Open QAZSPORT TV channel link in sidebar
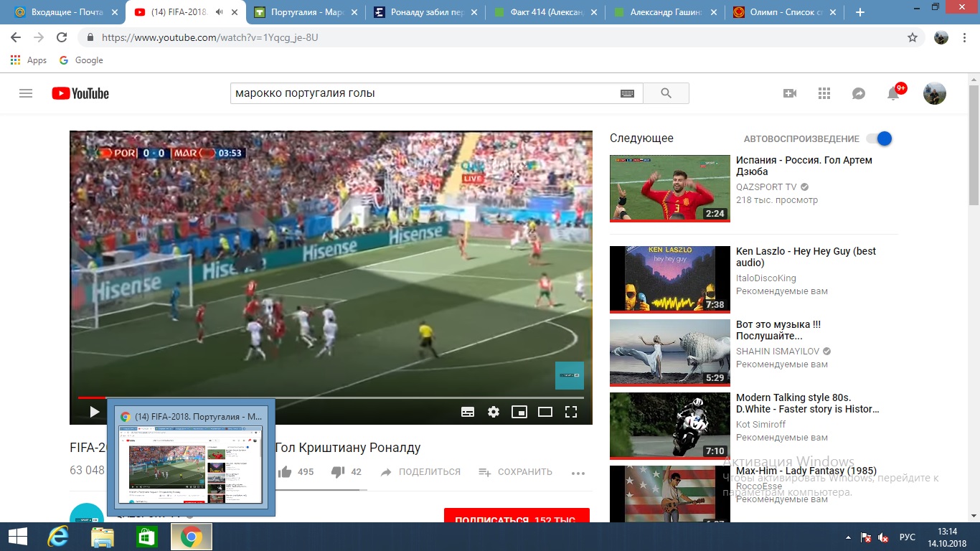This screenshot has height=551, width=980. tap(766, 187)
